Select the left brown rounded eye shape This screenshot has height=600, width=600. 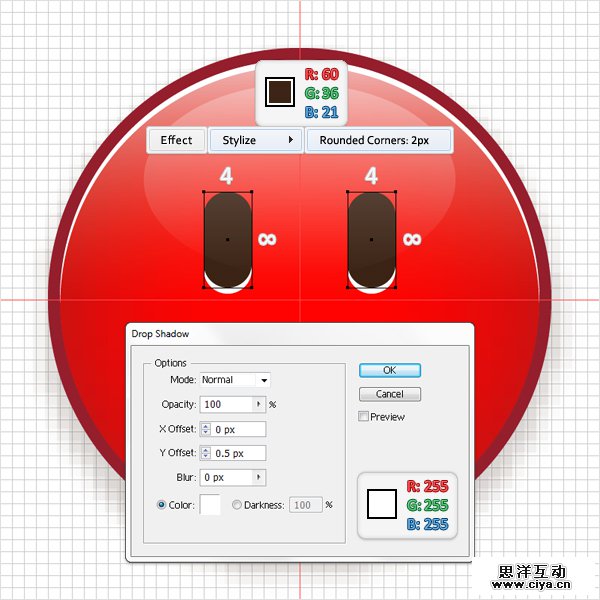click(x=227, y=239)
